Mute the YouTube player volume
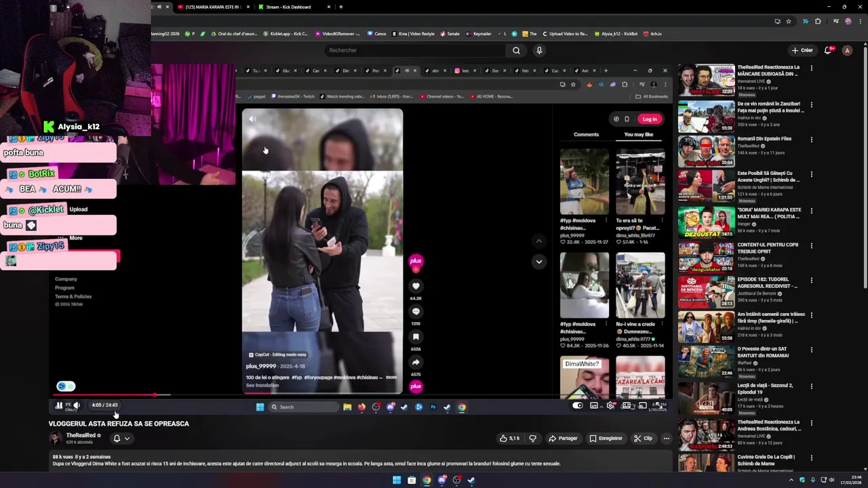The width and height of the screenshot is (868, 488). click(77, 405)
